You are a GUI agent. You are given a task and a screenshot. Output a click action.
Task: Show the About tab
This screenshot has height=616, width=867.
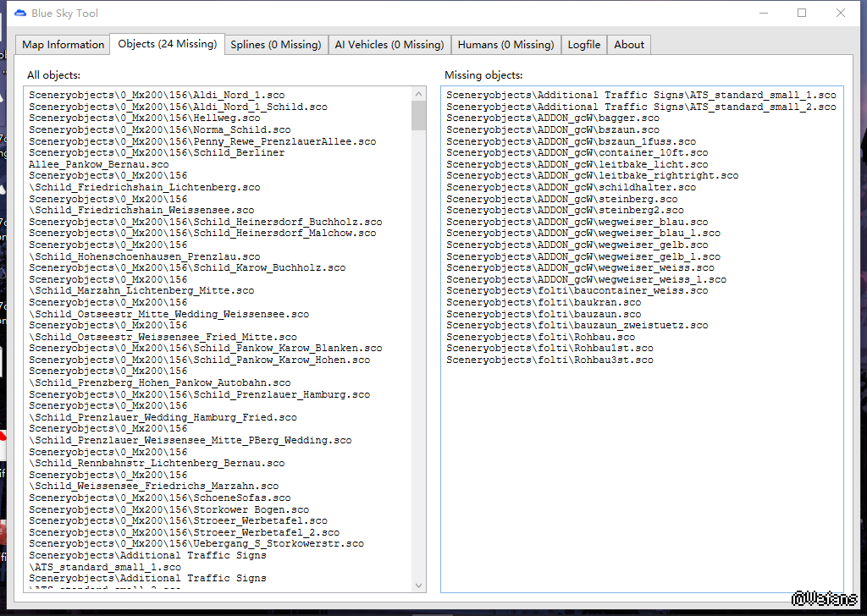(629, 45)
